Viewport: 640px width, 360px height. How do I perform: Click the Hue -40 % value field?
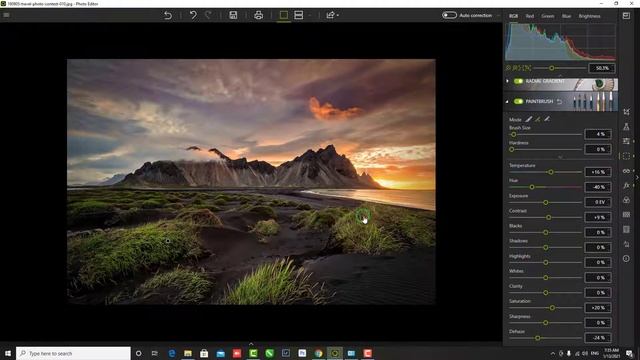tap(598, 187)
